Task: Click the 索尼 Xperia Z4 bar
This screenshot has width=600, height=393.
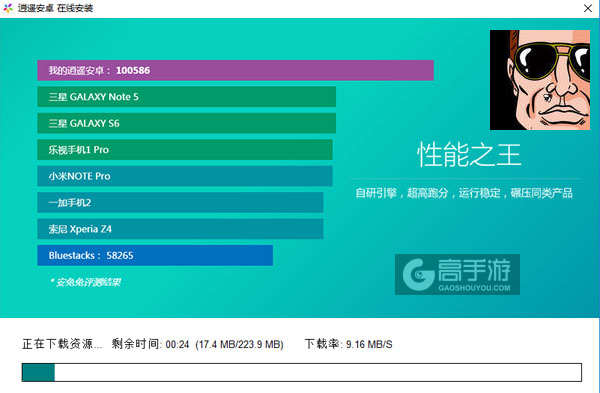Action: [180, 229]
